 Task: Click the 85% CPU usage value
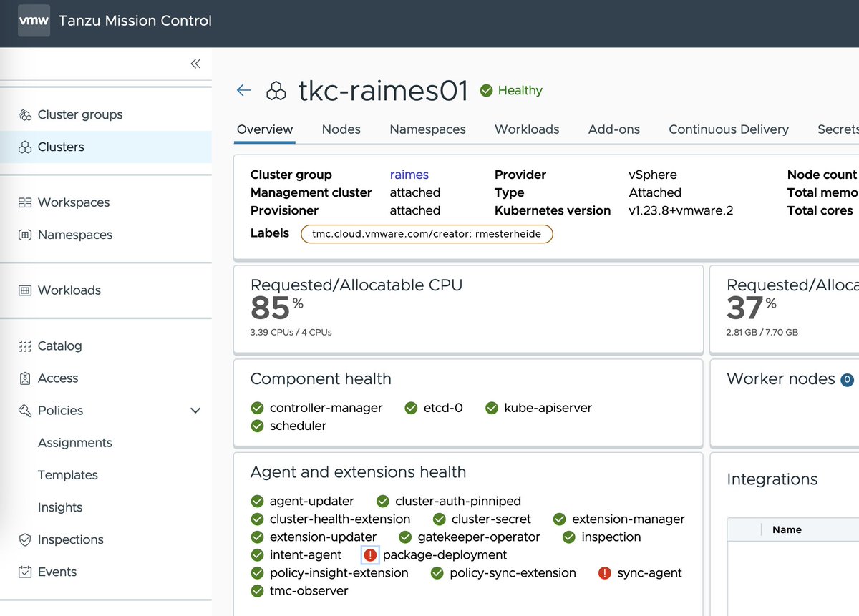click(x=277, y=308)
